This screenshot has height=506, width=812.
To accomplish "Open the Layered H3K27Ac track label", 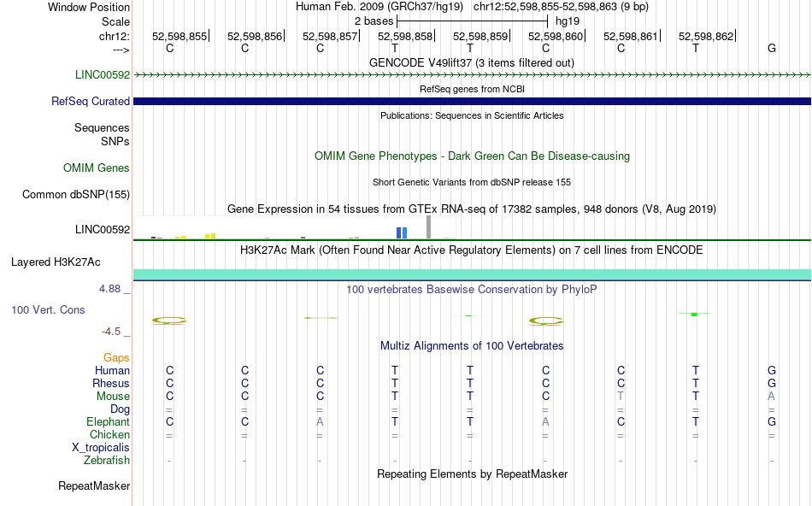I will (x=56, y=262).
